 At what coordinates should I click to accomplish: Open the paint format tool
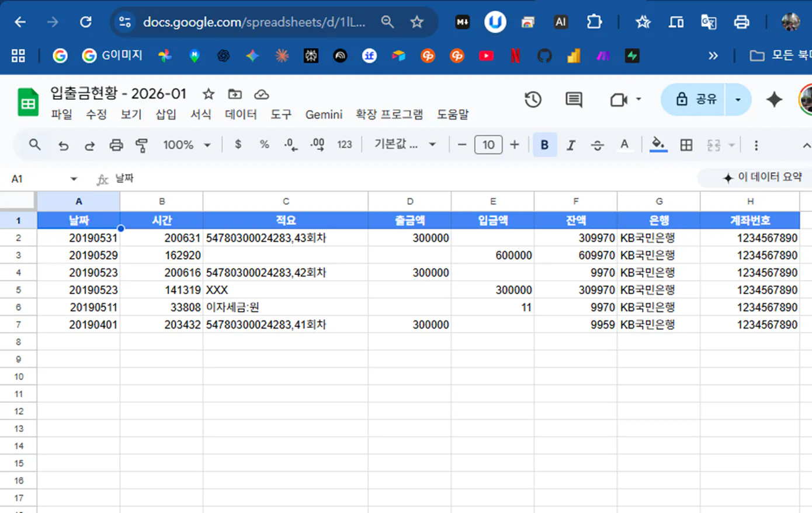tap(141, 145)
